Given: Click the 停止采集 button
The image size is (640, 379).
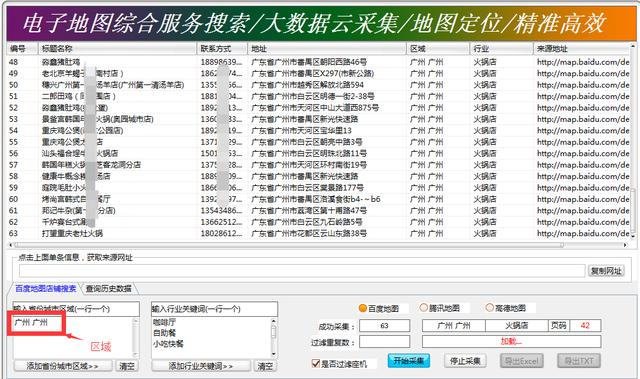Looking at the screenshot, I should pos(465,361).
